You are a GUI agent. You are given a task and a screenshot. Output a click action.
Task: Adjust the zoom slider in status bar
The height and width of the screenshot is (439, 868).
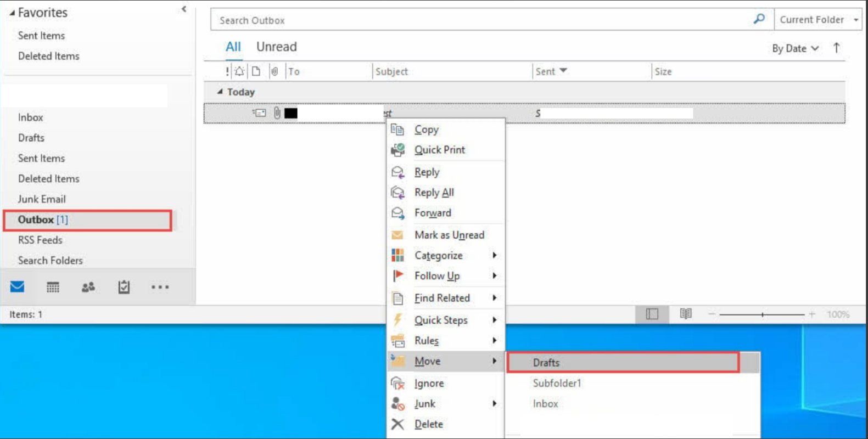click(x=762, y=314)
